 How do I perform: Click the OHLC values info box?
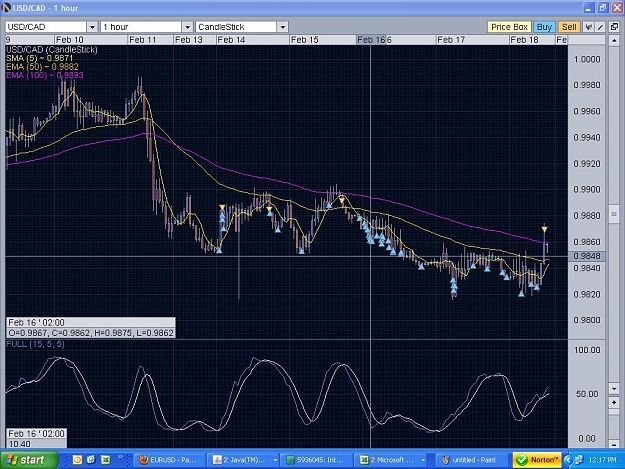(x=91, y=333)
